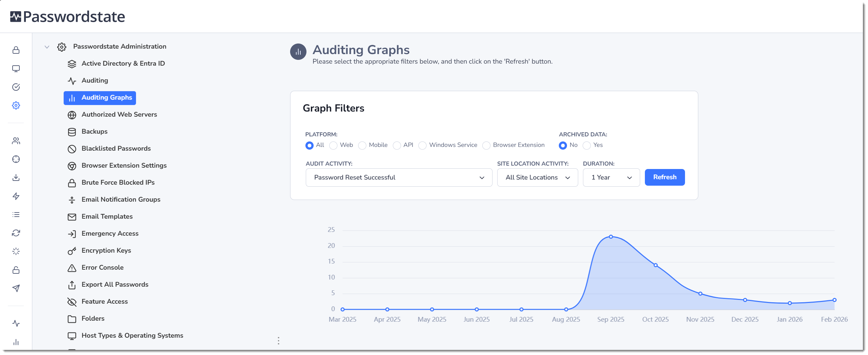
Task: Open the Site Location Activity dropdown
Action: click(537, 177)
